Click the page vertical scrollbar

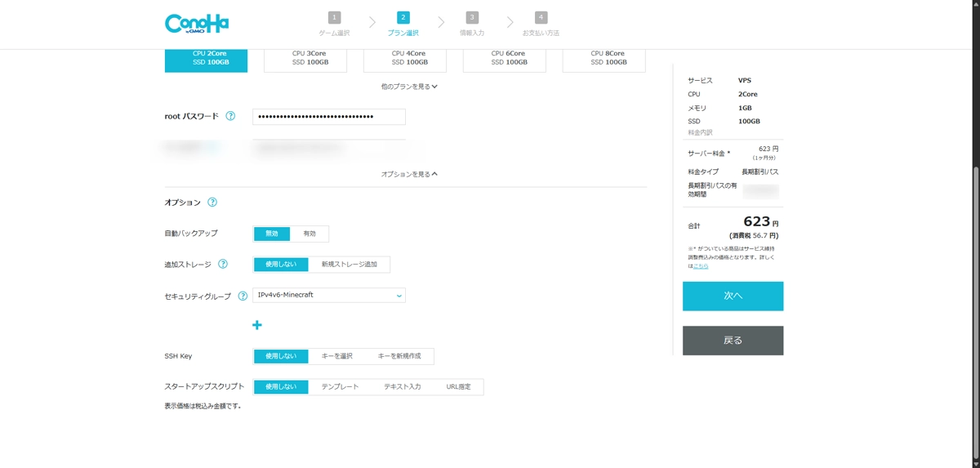click(x=975, y=245)
